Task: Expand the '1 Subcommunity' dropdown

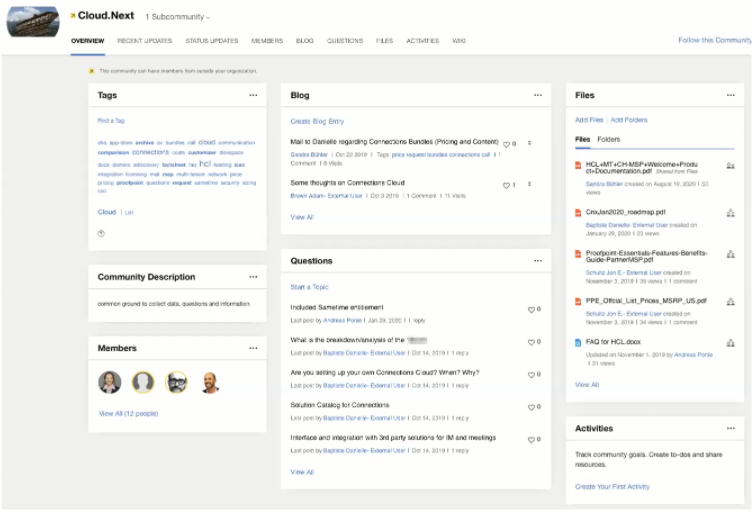Action: click(178, 17)
